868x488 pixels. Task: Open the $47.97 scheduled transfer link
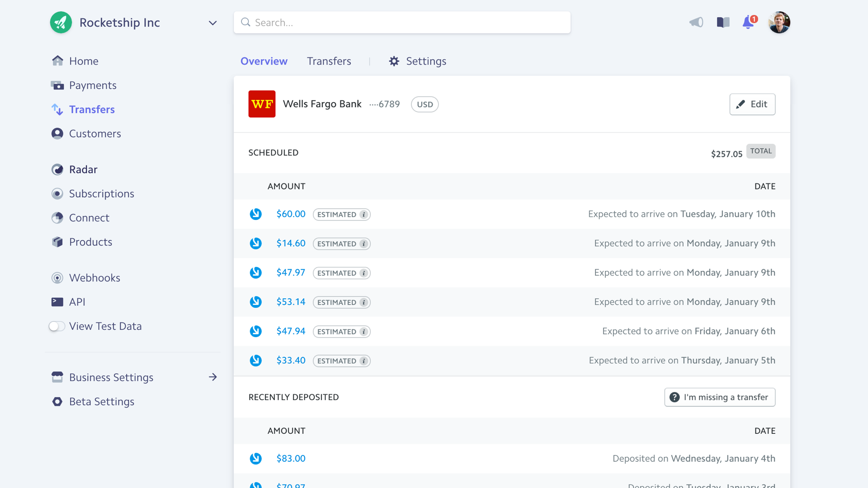point(291,272)
